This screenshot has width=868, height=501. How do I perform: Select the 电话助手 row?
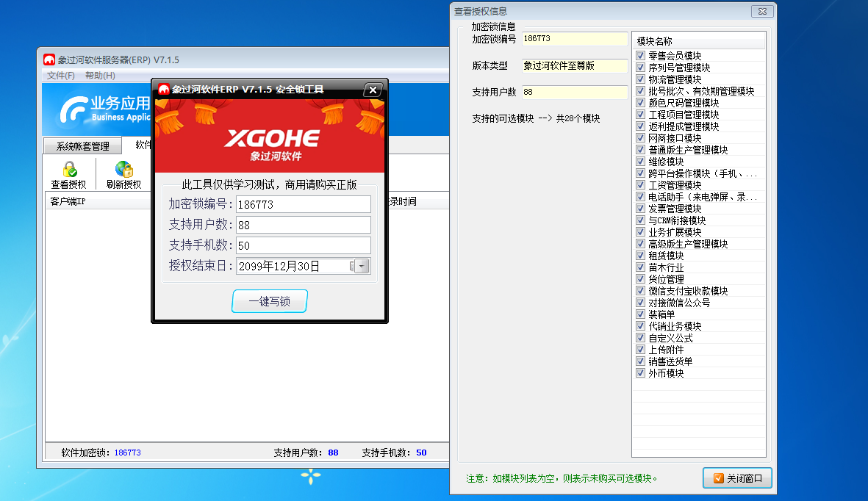coord(699,197)
